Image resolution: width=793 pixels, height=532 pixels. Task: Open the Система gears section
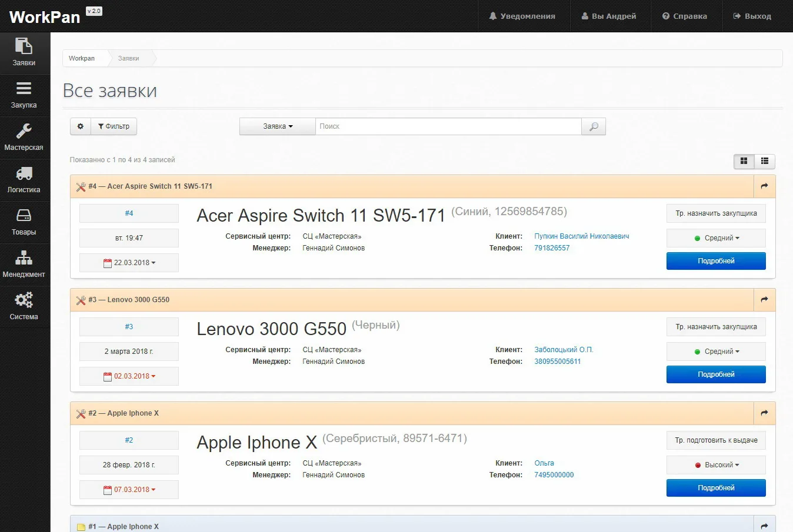24,307
